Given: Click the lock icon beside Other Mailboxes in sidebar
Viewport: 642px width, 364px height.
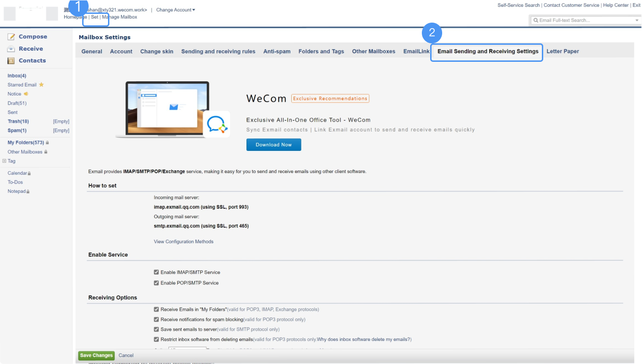Looking at the screenshot, I should click(x=46, y=152).
